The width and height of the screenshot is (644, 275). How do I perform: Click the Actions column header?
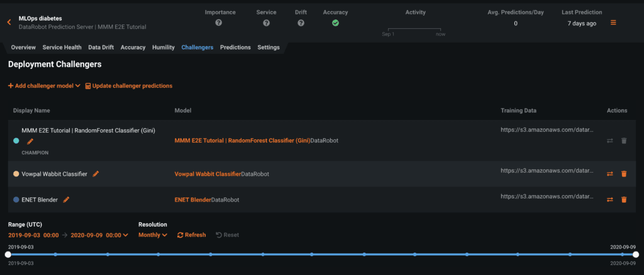(617, 111)
